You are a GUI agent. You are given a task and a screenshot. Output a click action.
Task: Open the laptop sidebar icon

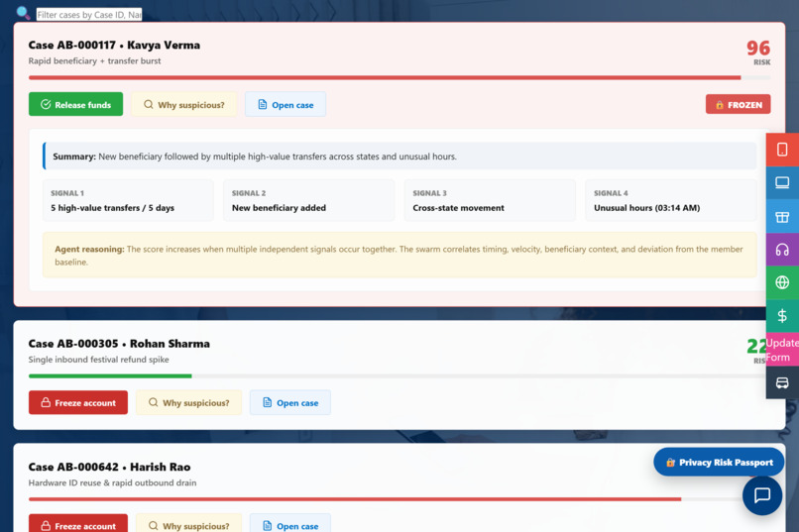pos(782,182)
